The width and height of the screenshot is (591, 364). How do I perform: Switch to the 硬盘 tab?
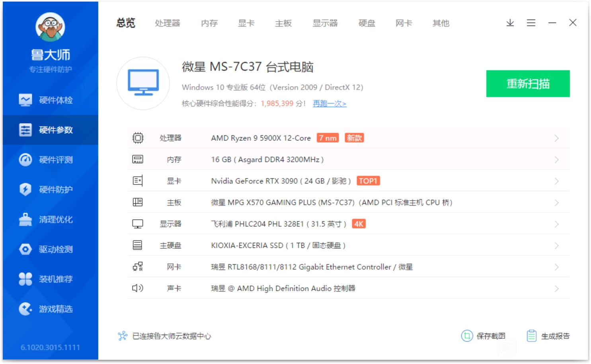point(367,23)
